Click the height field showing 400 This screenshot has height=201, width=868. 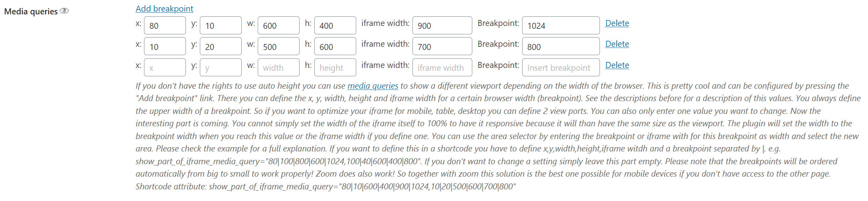[335, 25]
